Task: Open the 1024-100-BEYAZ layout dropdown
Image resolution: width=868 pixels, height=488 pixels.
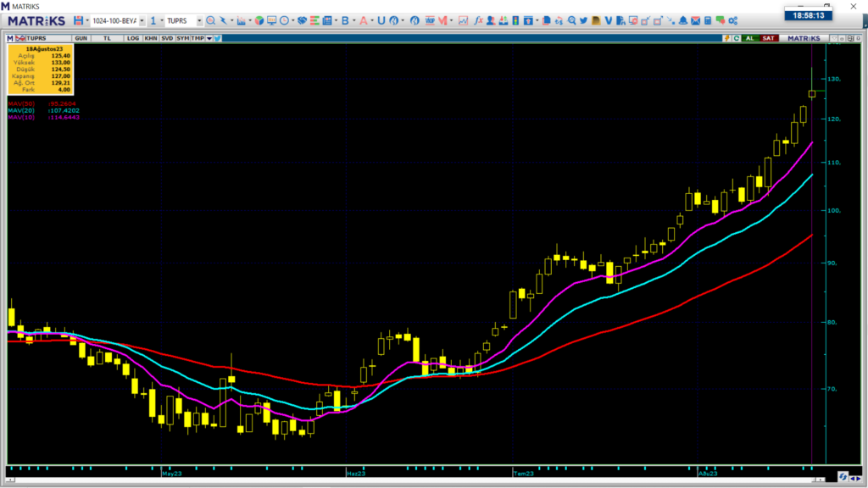Action: [x=142, y=20]
